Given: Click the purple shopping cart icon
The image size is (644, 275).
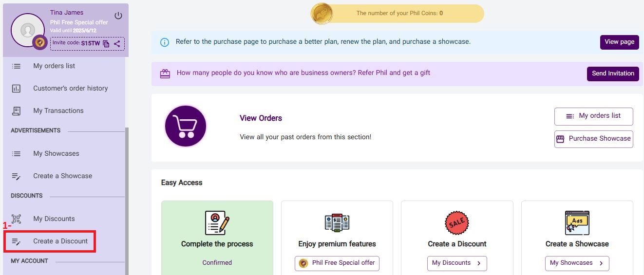Looking at the screenshot, I should click(185, 126).
